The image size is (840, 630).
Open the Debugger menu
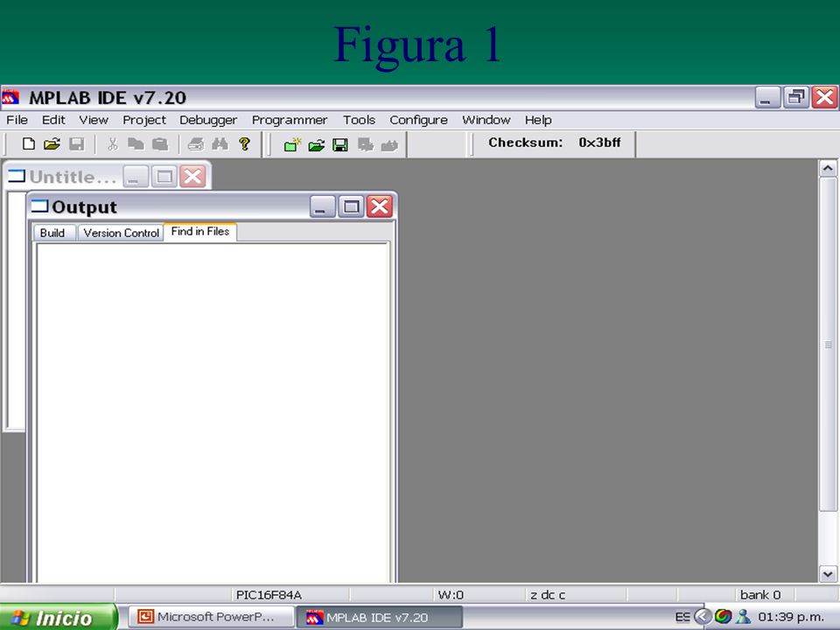point(208,120)
